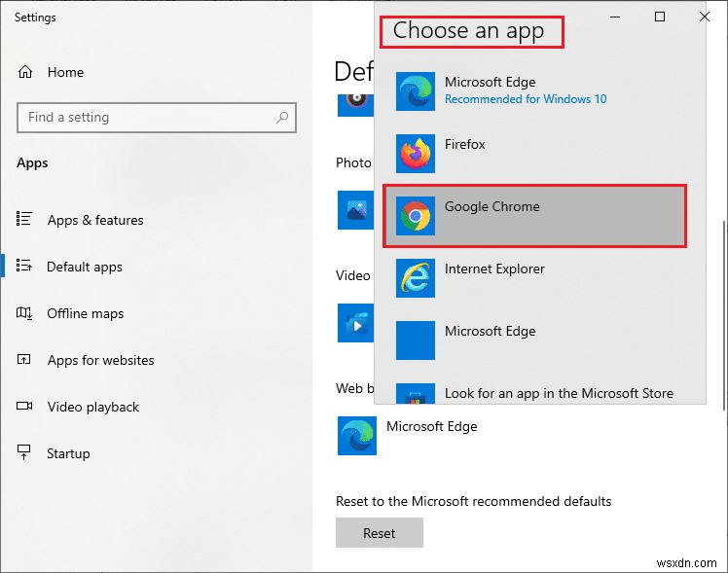Click the Offline maps icon

pos(24,312)
